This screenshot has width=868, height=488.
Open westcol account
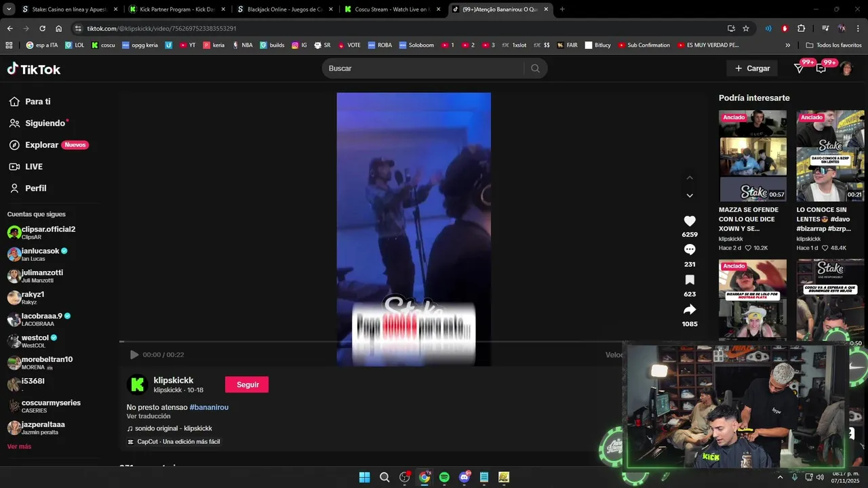[x=33, y=341]
